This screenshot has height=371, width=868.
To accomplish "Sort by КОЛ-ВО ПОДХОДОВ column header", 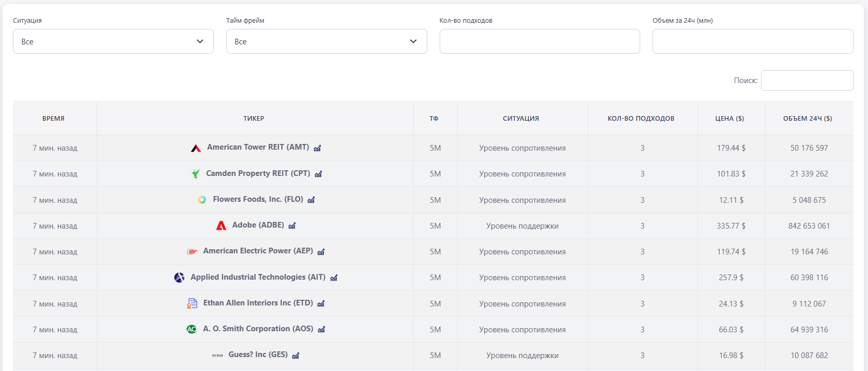I will tap(641, 118).
